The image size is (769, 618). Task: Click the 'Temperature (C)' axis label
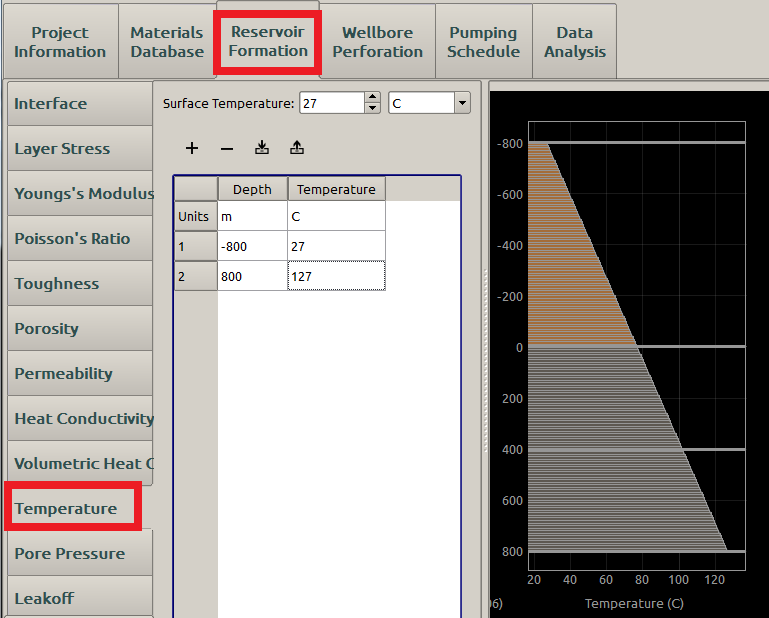pos(634,603)
